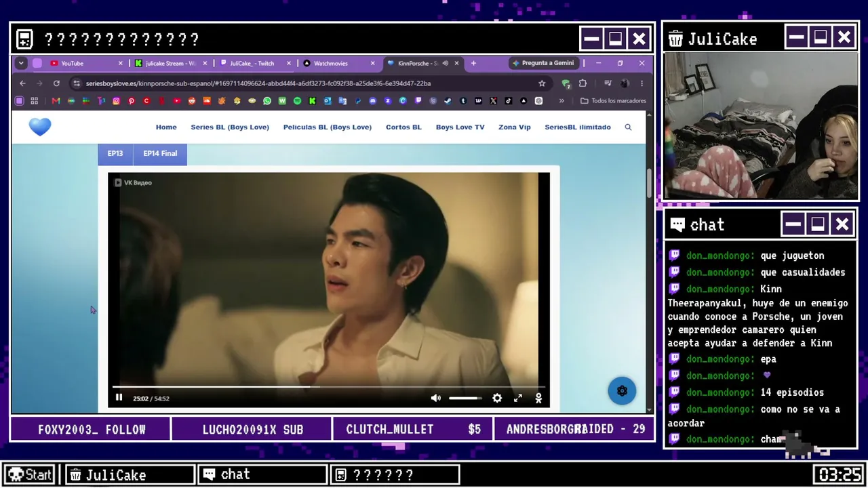This screenshot has height=488, width=868.
Task: Open the Extensions puzzle icon
Action: (583, 83)
